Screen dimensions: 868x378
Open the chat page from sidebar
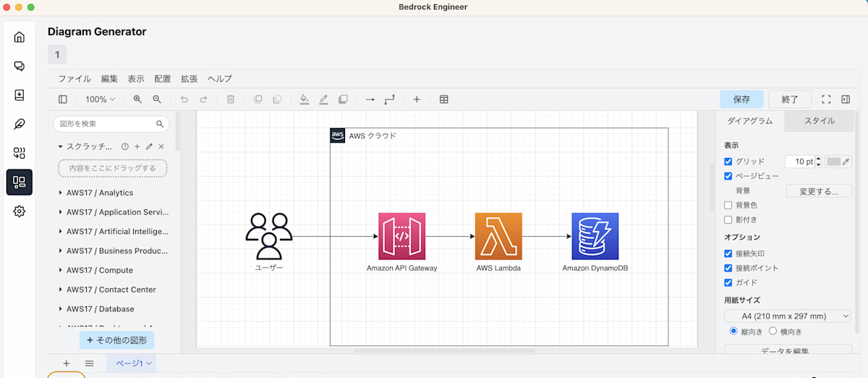tap(20, 66)
